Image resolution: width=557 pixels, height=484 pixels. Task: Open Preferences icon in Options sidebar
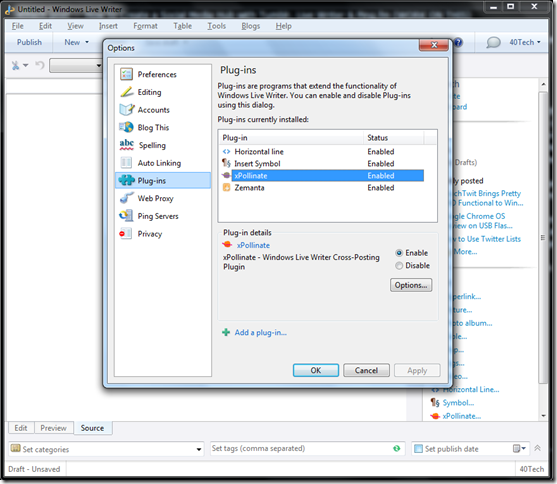tap(126, 74)
